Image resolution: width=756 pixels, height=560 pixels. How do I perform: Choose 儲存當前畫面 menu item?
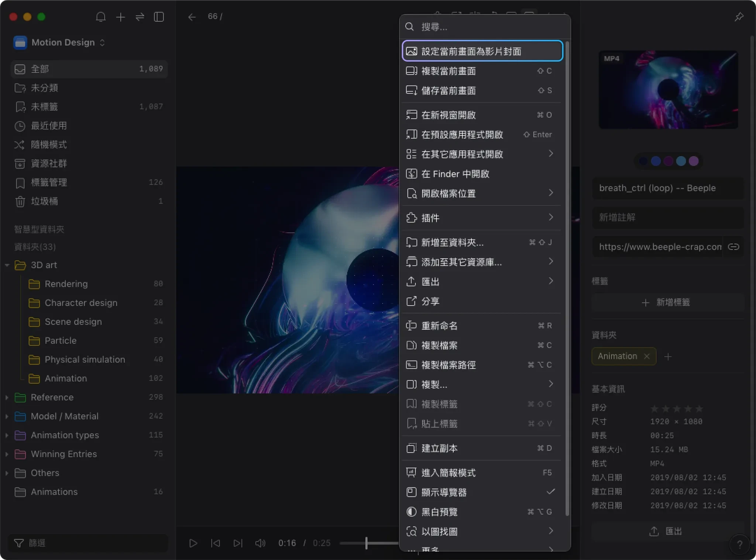pyautogui.click(x=482, y=90)
